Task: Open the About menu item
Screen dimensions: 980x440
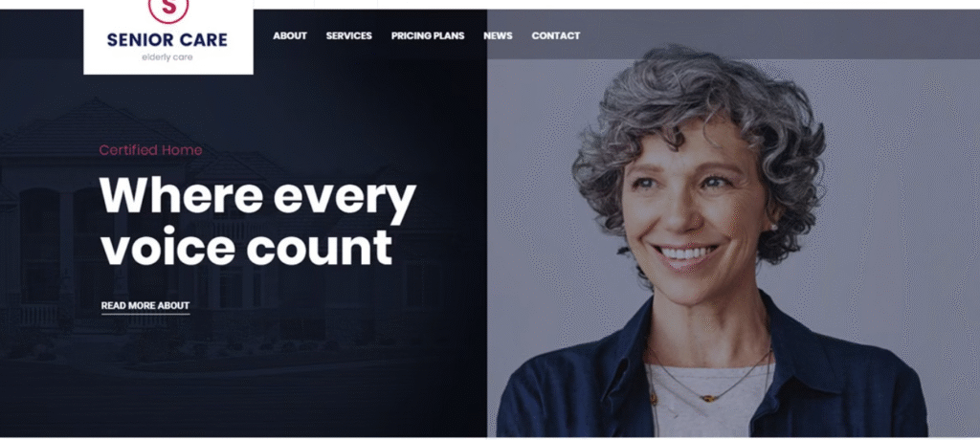Action: [290, 35]
